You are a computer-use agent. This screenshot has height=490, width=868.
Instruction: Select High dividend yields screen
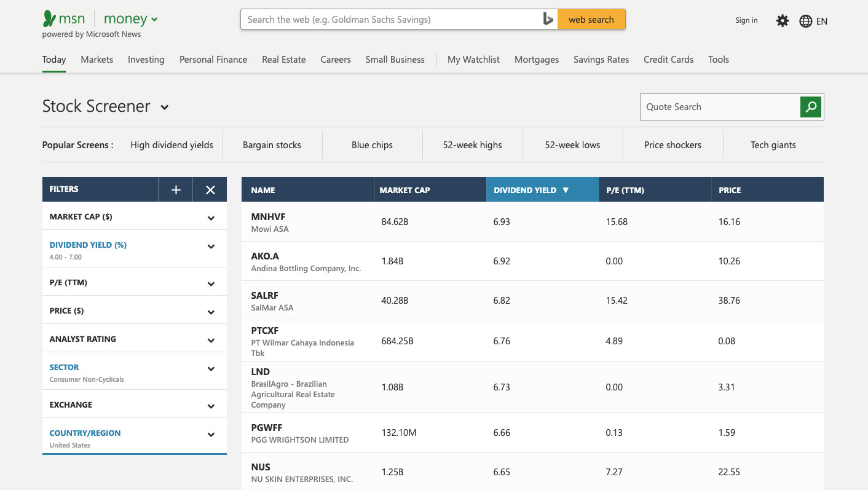tap(172, 145)
